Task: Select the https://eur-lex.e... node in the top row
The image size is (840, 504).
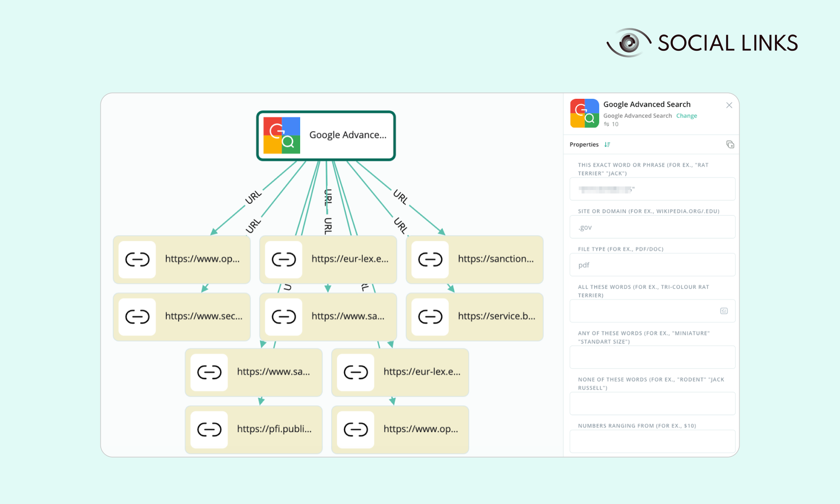Action: pos(349,260)
